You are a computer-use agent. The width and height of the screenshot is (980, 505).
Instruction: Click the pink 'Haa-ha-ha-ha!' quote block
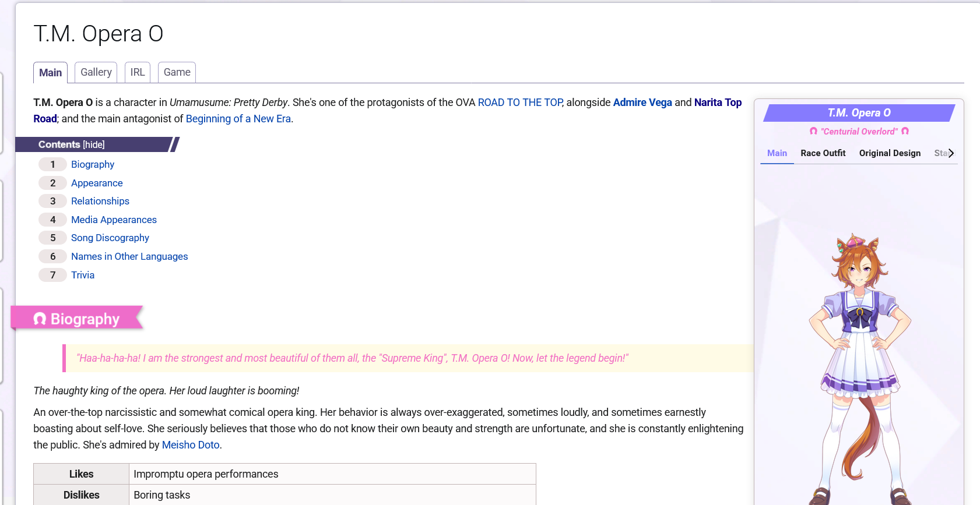408,358
